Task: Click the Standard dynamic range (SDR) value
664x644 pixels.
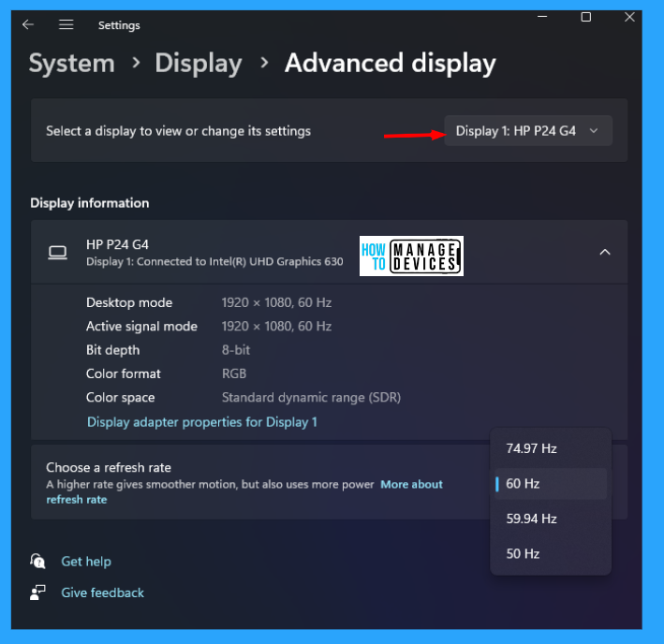Action: tap(311, 397)
